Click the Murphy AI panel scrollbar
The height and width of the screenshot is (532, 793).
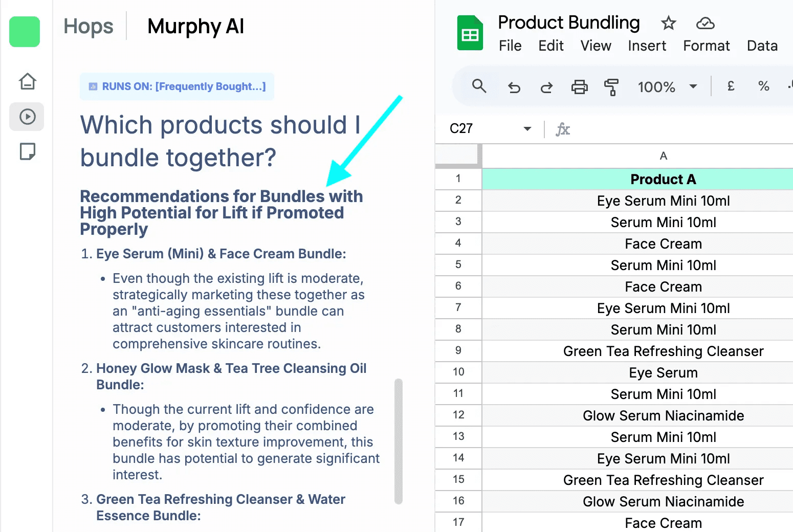(x=399, y=441)
